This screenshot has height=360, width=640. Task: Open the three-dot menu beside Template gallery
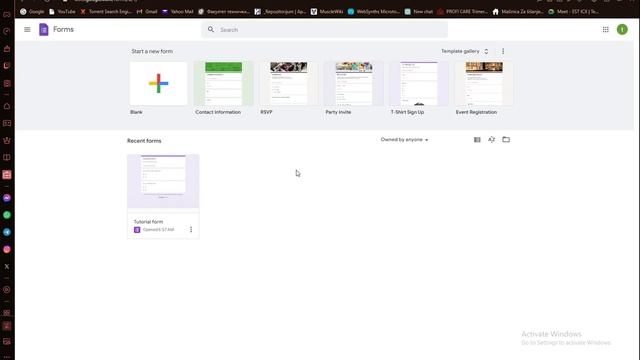point(503,51)
